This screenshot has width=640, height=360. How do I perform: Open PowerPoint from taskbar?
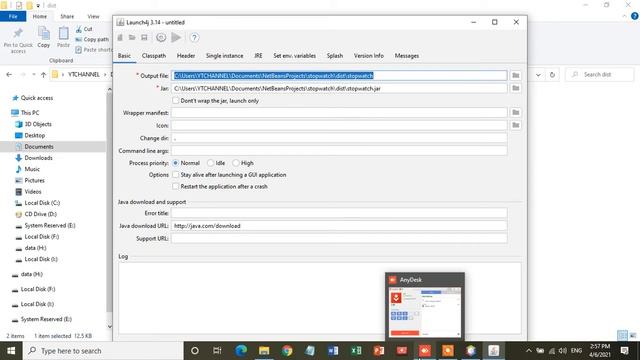pyautogui.click(x=379, y=351)
